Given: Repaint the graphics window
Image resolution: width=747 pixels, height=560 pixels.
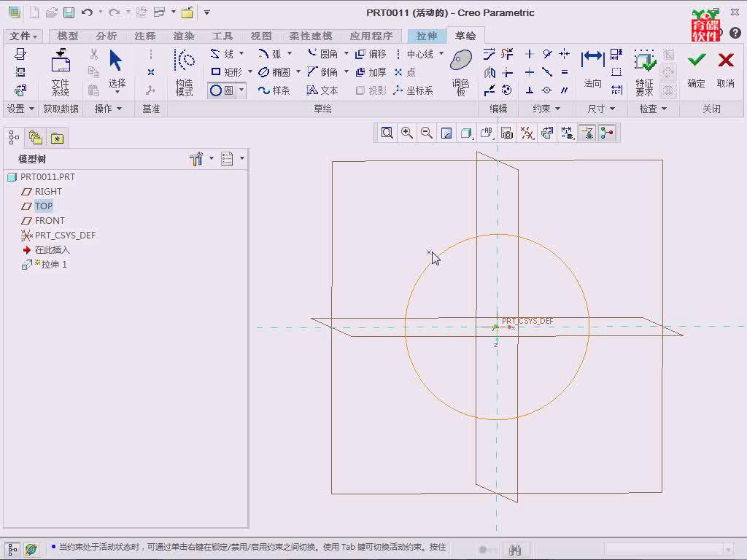Looking at the screenshot, I should pos(446,133).
